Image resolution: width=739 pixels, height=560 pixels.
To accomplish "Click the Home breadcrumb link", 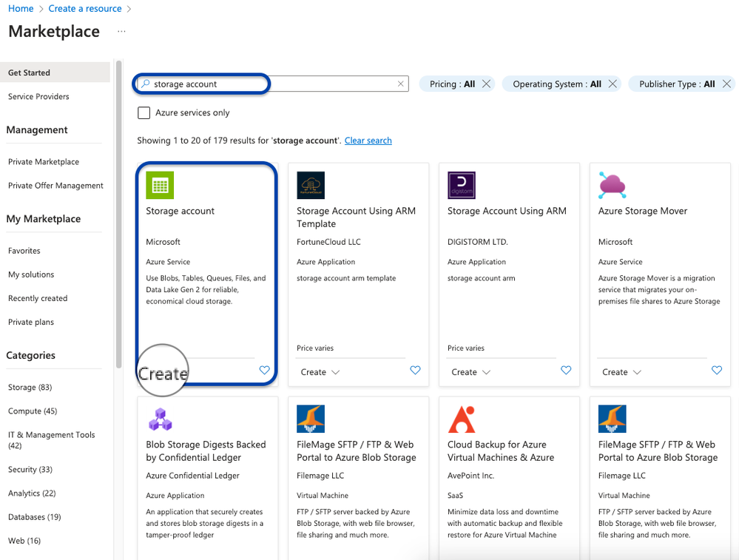I will click(x=21, y=8).
